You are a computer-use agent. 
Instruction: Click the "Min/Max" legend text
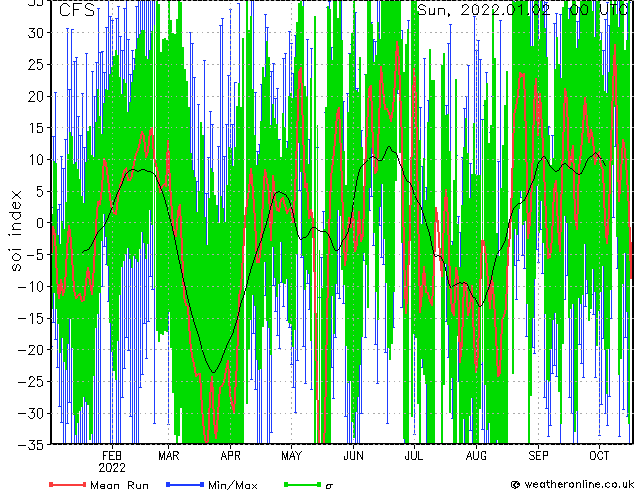click(x=233, y=485)
